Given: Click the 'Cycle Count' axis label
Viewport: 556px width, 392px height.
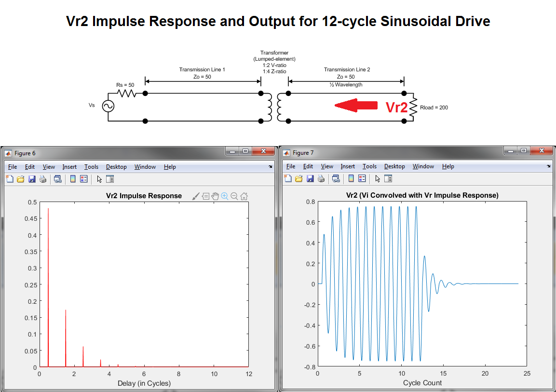Looking at the screenshot, I should pos(422,383).
